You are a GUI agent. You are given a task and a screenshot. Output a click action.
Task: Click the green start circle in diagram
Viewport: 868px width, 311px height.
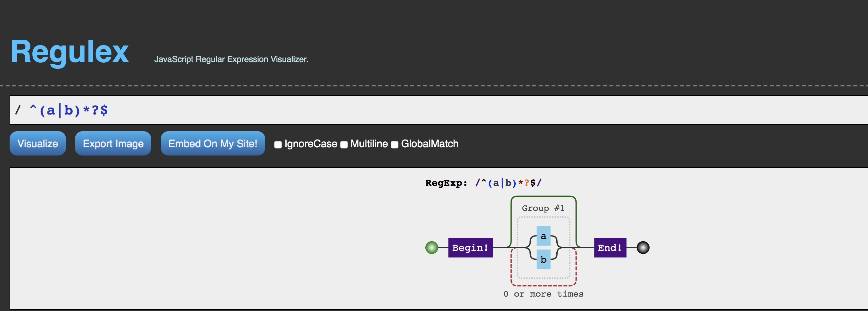coord(432,248)
